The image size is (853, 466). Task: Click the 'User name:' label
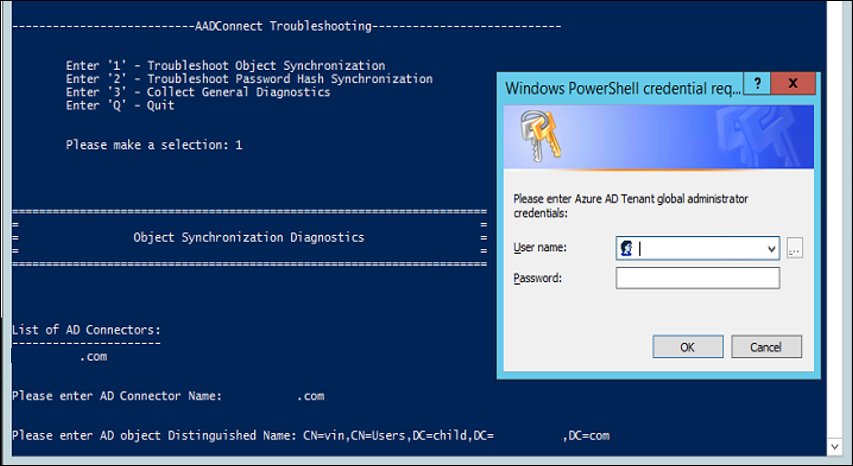pyautogui.click(x=540, y=247)
